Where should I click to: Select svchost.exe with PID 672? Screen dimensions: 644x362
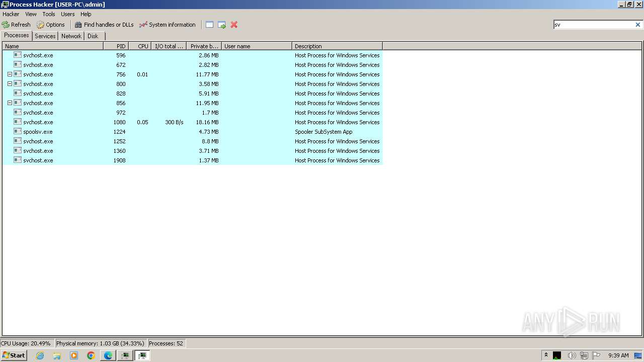[193, 65]
